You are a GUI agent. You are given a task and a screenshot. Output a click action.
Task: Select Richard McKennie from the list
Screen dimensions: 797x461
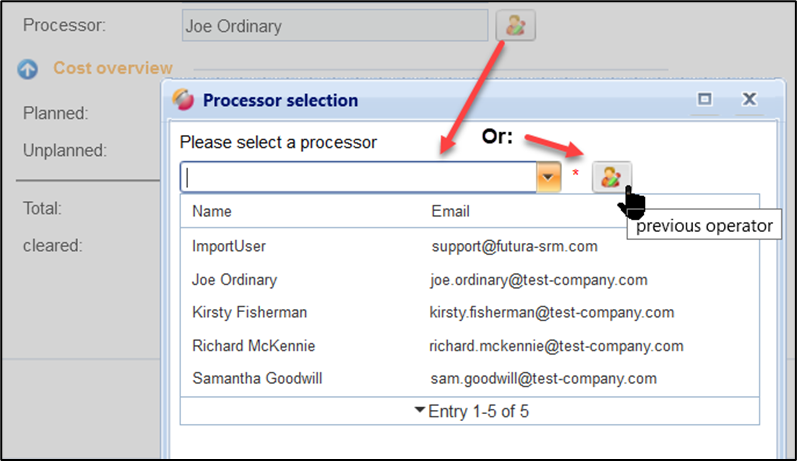254,346
